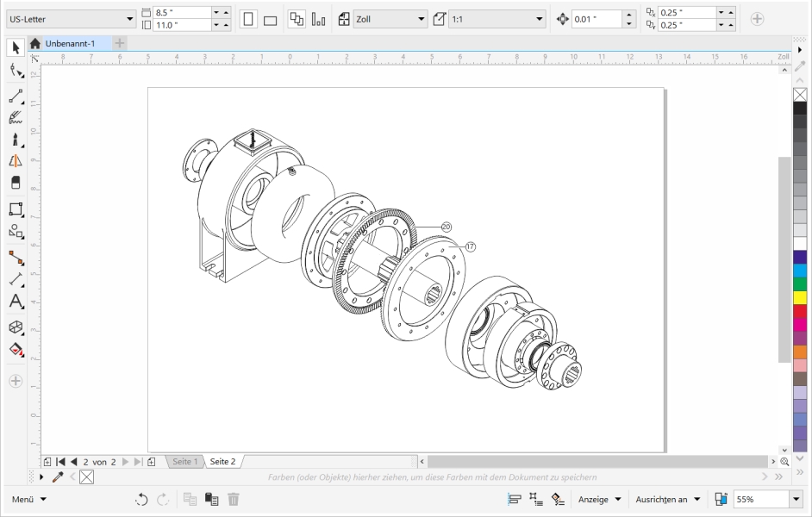Click the page width input field
Screen dimensions: 812x517
pos(180,12)
